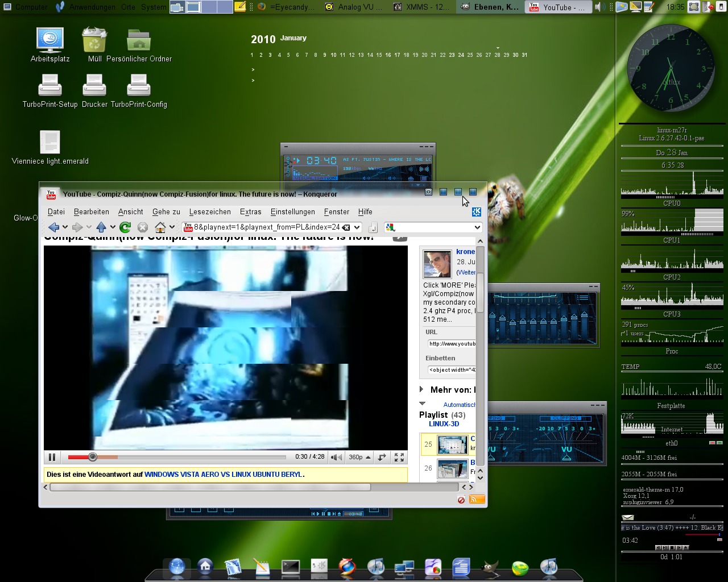The height and width of the screenshot is (582, 728).
Task: Open the Anwendungen panel menu
Action: pos(92,7)
